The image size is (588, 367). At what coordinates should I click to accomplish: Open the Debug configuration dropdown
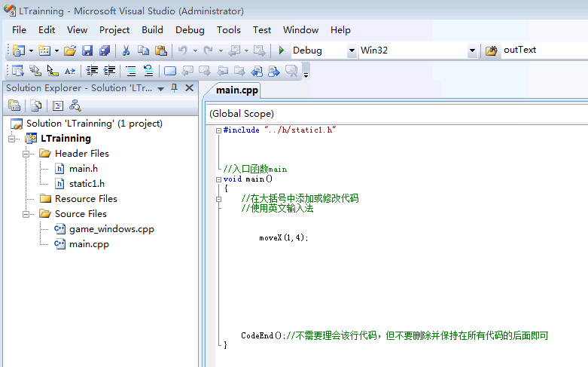pyautogui.click(x=352, y=50)
